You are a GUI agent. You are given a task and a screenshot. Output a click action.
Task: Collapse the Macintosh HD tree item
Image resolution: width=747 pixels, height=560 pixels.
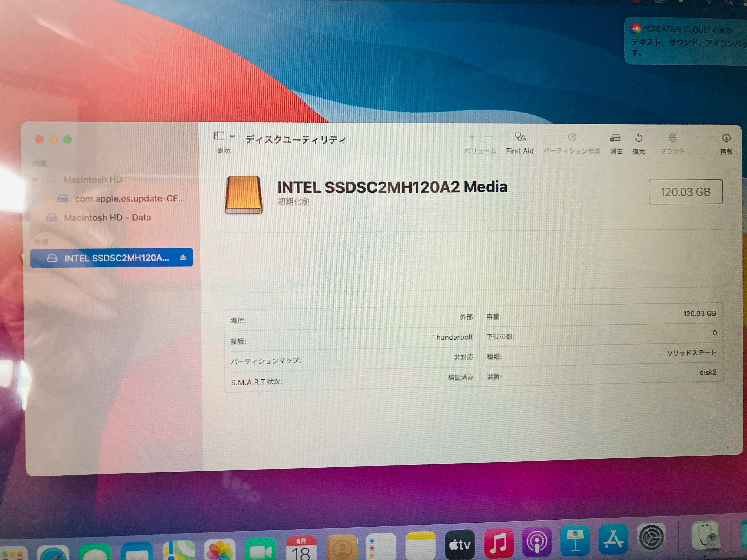(x=35, y=180)
